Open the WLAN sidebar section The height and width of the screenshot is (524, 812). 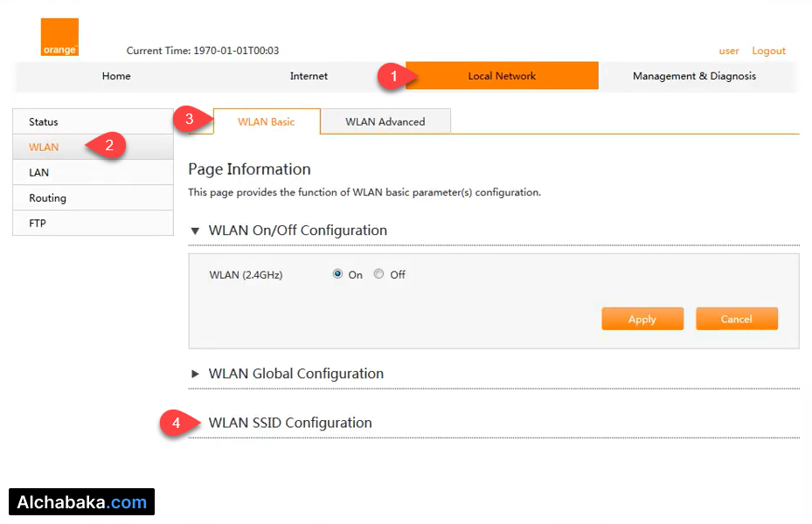pyautogui.click(x=42, y=147)
